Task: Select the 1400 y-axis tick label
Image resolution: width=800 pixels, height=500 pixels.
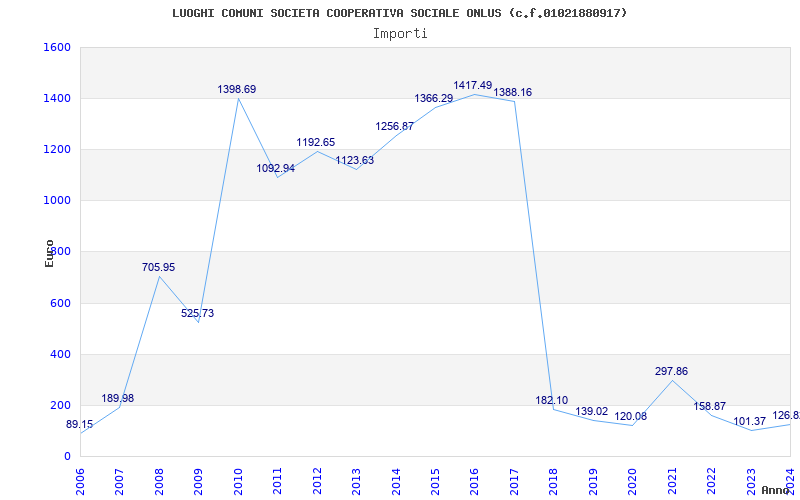Action: pos(57,98)
